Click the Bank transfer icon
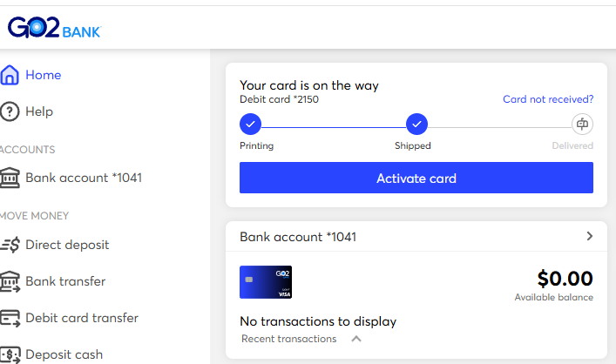This screenshot has width=616, height=364. click(x=10, y=281)
